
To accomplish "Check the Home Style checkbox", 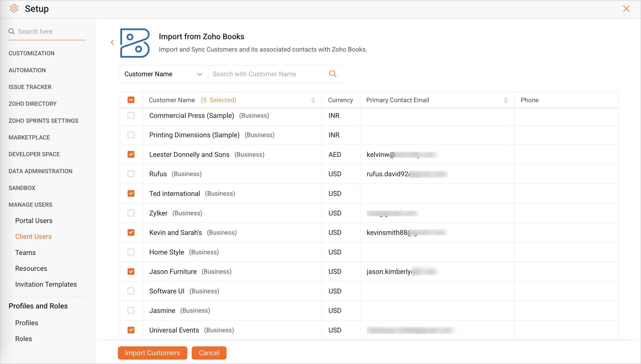I will pos(131,252).
